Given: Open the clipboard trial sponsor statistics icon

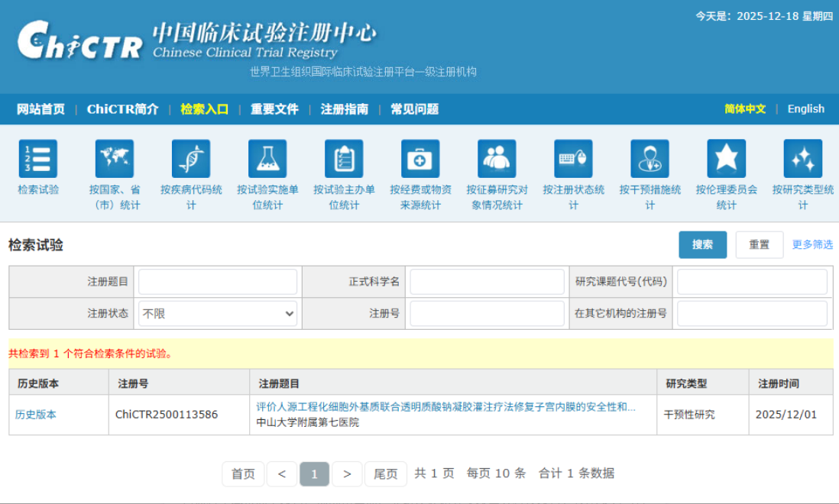Looking at the screenshot, I should (x=344, y=159).
